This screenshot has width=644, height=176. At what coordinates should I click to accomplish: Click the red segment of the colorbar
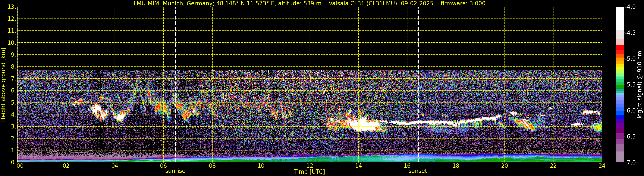pyautogui.click(x=620, y=48)
